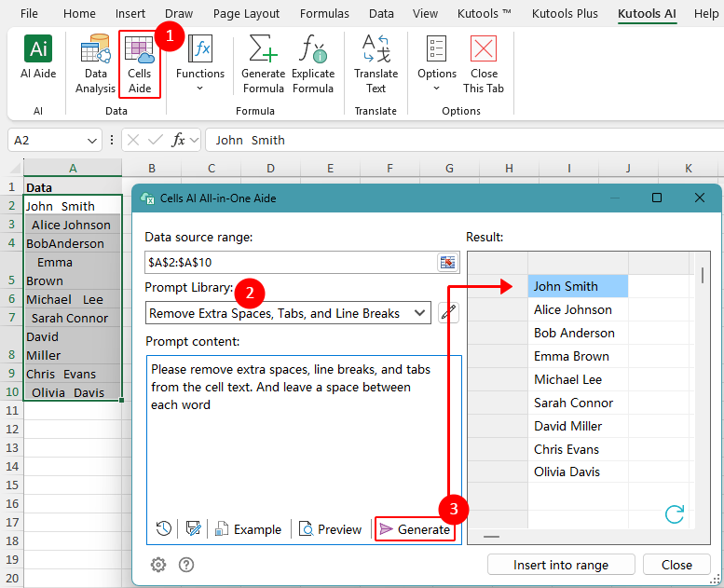Click Close This Tab icon
Screen dimensions: 724x588
tap(484, 63)
